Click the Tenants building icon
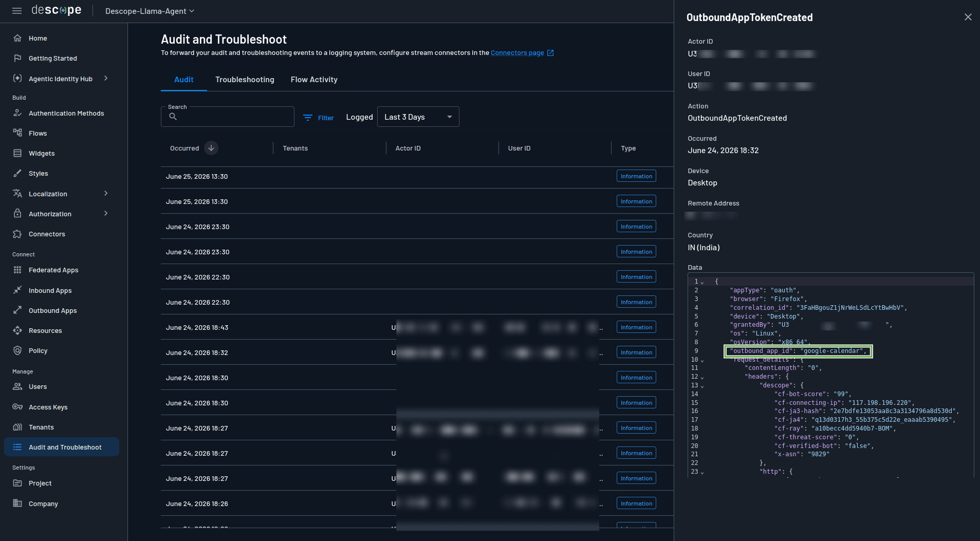Viewport: 980px width, 541px height. 17,427
